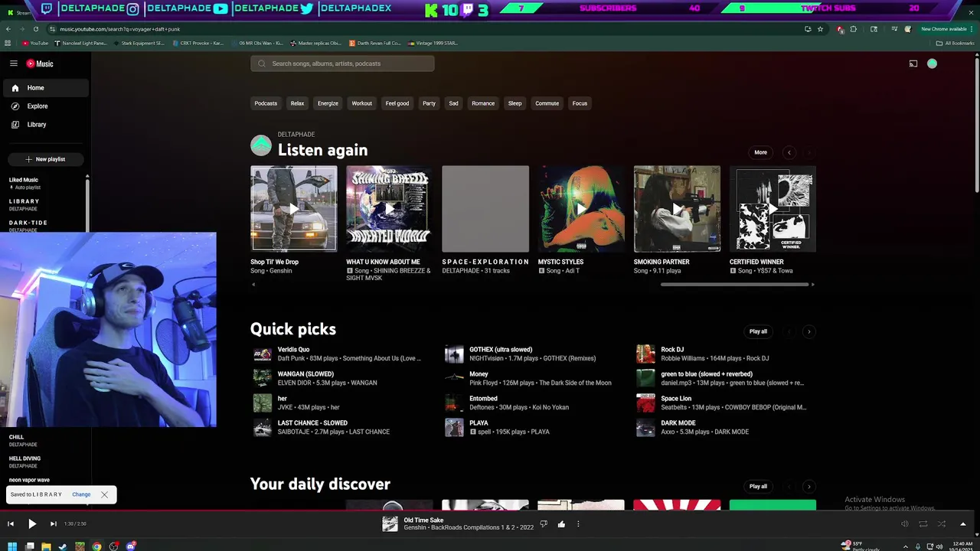Skip to next track
The width and height of the screenshot is (980, 551).
53,523
